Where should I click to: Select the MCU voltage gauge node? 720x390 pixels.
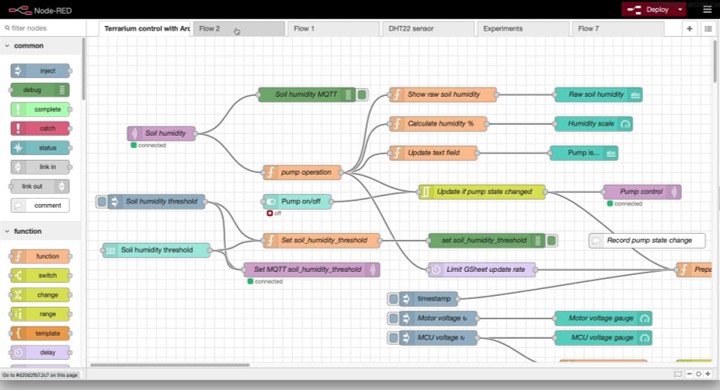point(603,338)
